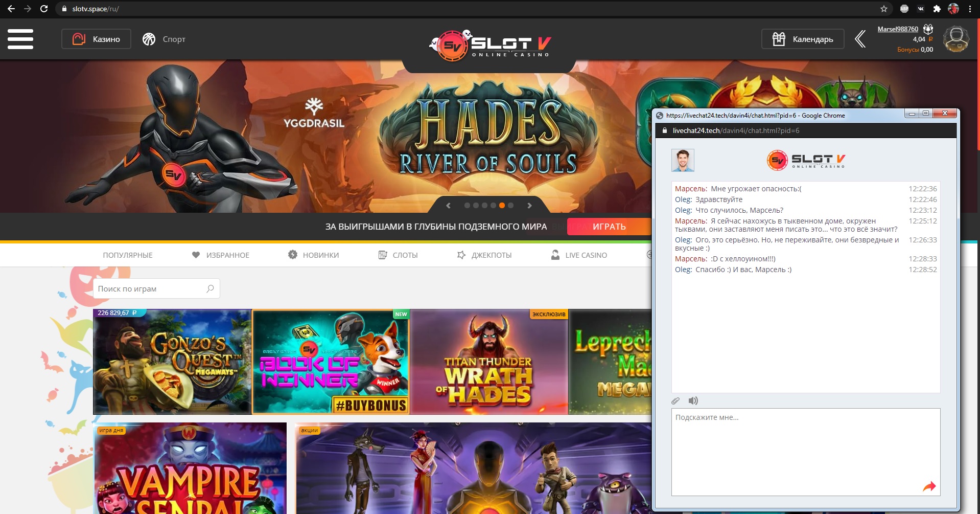Select the fourth banner slide dot
The height and width of the screenshot is (514, 980).
(493, 206)
